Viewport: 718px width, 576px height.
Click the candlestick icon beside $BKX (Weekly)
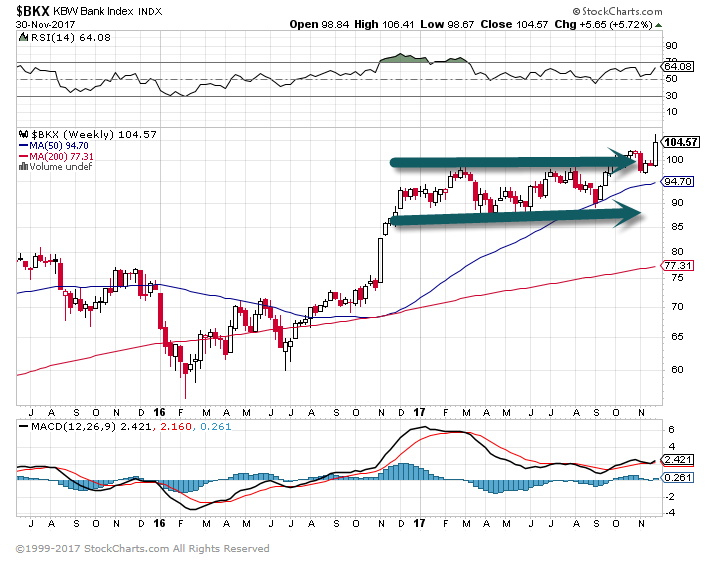point(23,134)
